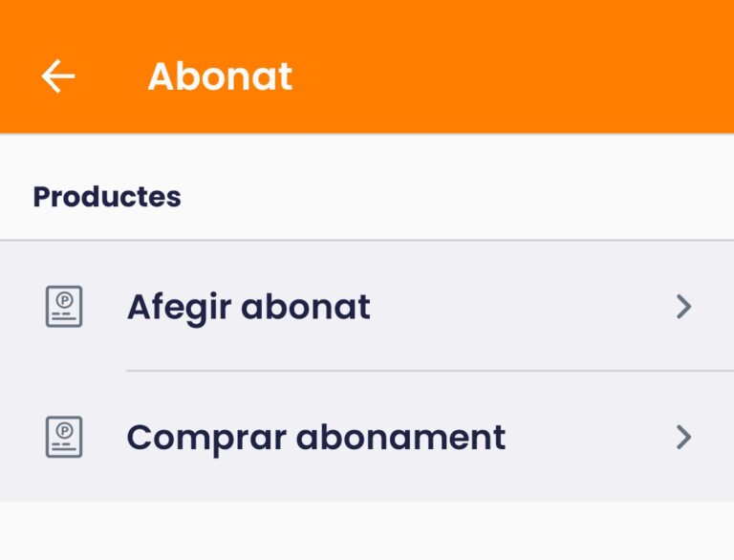Click the Productes section heading
Viewport: 734px width, 560px height.
click(107, 197)
